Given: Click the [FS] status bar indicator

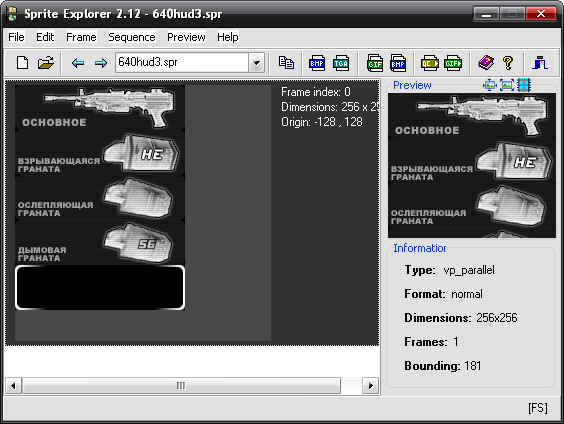Looking at the screenshot, I should pyautogui.click(x=538, y=408).
